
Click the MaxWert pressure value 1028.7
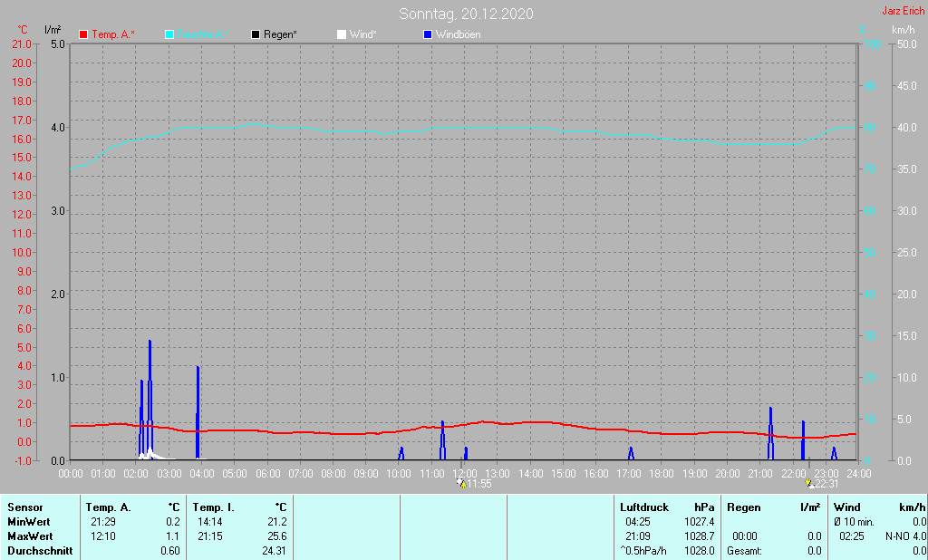coord(700,536)
